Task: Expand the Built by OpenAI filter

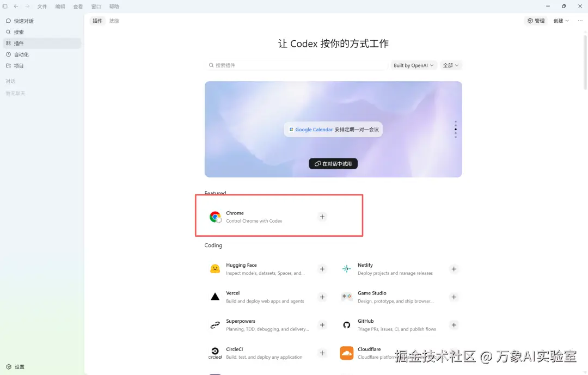Action: tap(414, 65)
